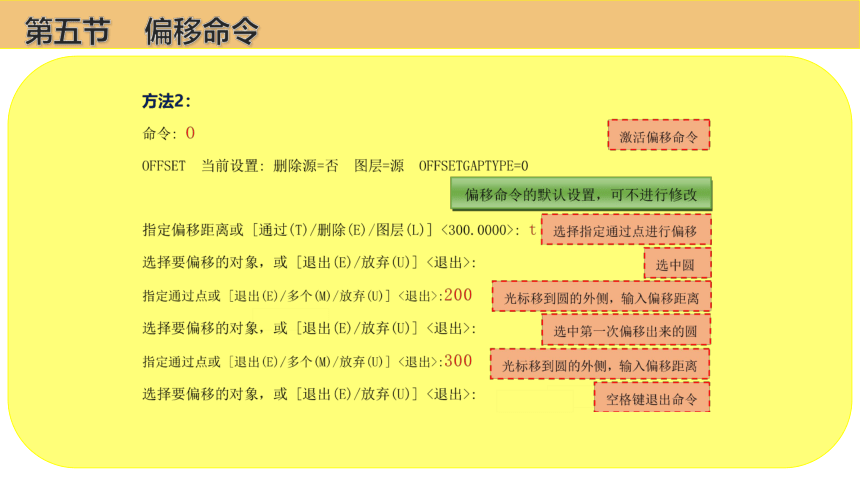This screenshot has width=860, height=484.
Task: Click the OFFSET 当前设置 line
Action: (335, 166)
